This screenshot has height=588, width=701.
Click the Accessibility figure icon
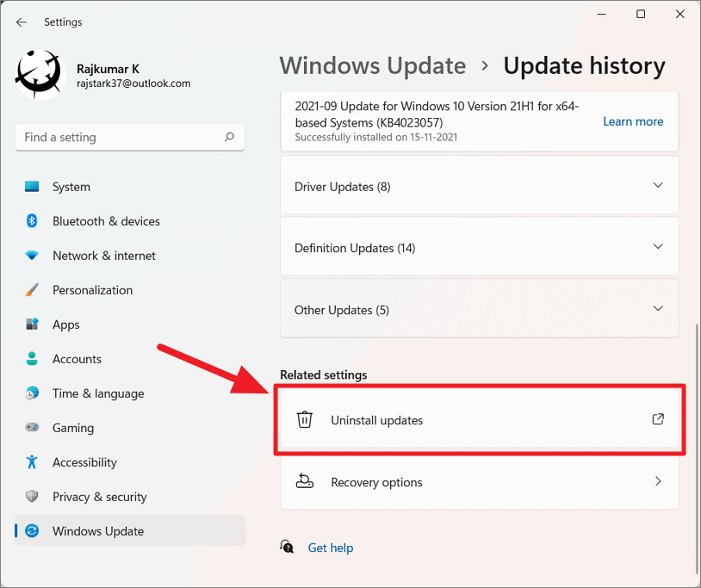32,461
